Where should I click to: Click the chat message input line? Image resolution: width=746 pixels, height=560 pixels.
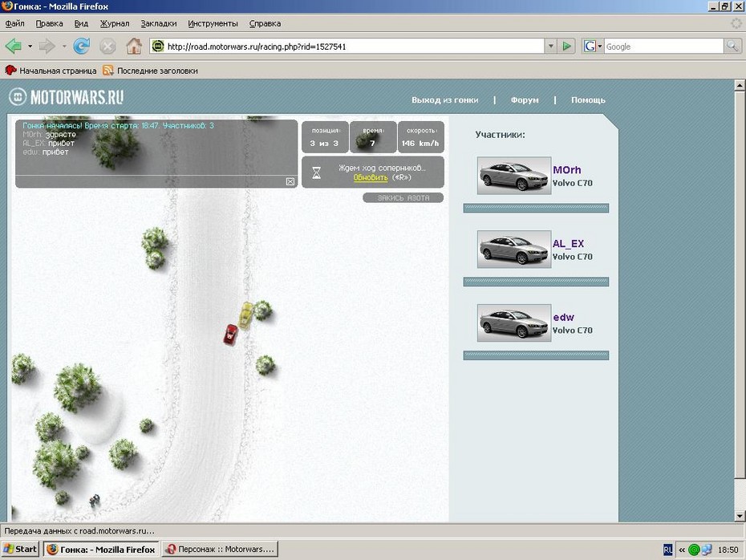150,182
